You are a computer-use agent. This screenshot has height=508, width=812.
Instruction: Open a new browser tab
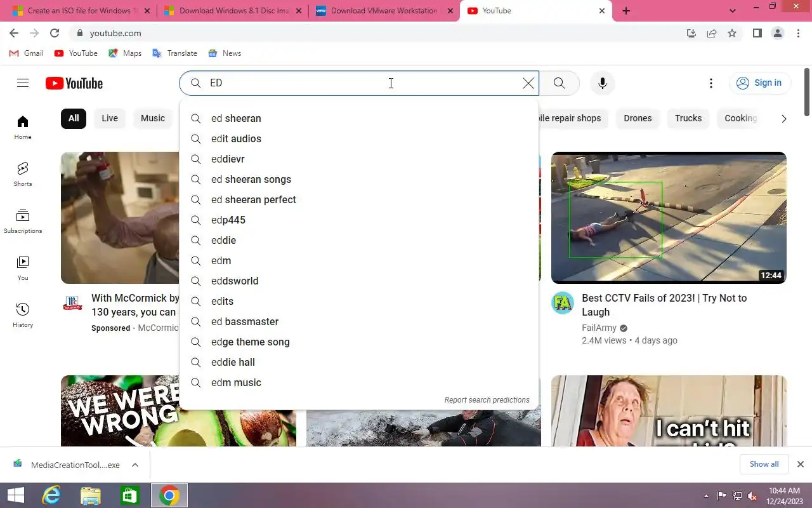coord(626,11)
